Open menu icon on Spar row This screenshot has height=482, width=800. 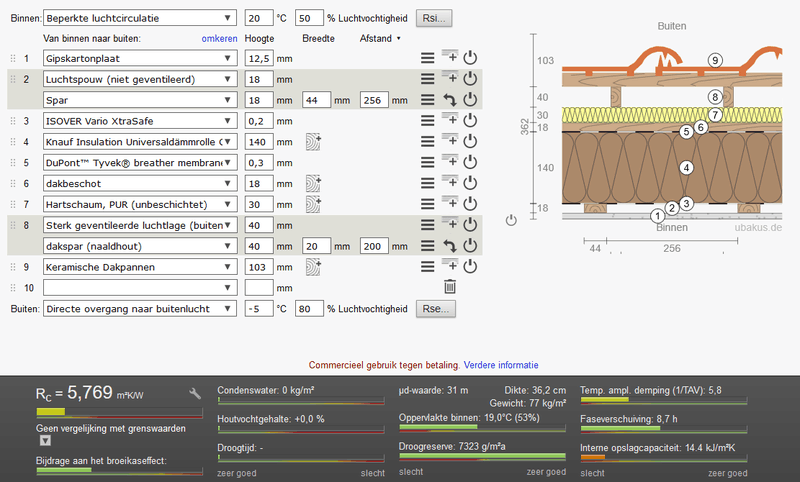click(x=428, y=100)
